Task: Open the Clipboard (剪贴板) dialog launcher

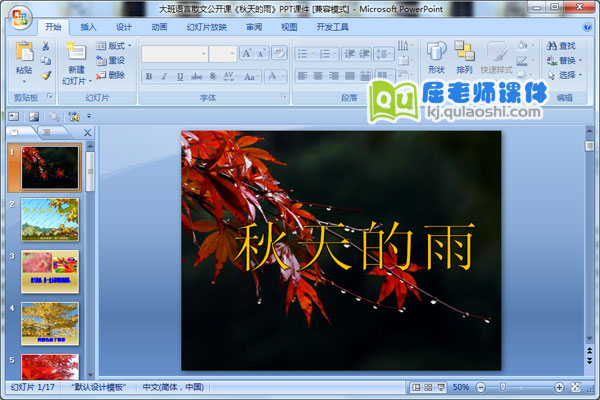Action: tap(50, 97)
